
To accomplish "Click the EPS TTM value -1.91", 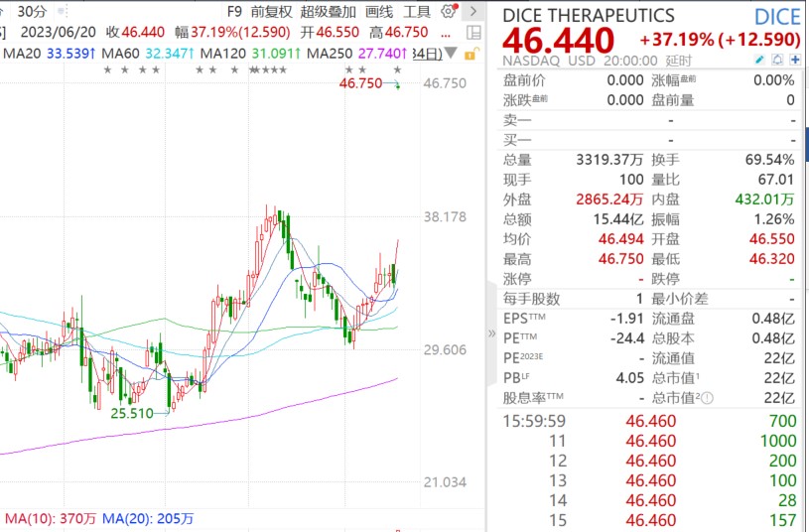I will pyautogui.click(x=626, y=319).
